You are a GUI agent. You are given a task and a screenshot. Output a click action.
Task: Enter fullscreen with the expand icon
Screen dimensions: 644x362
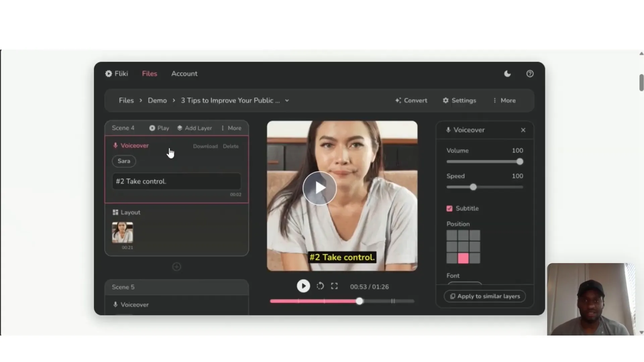[x=334, y=286]
